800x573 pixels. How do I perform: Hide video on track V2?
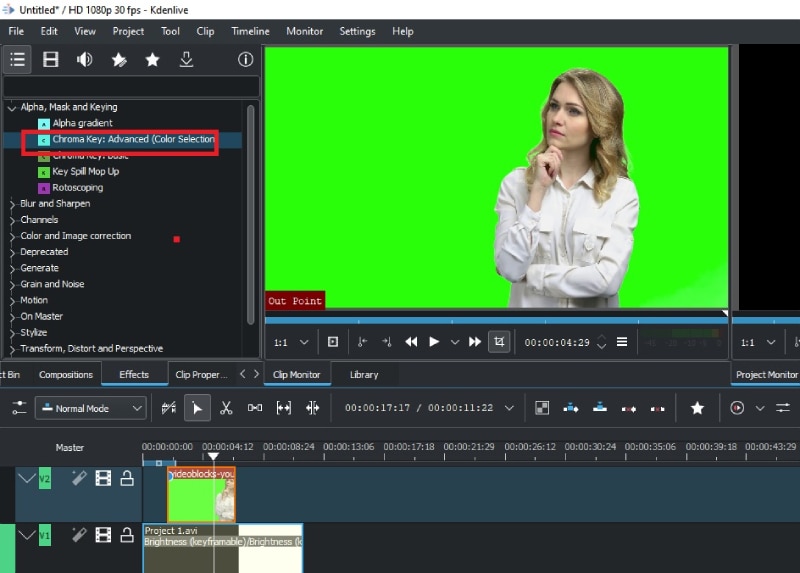point(103,479)
